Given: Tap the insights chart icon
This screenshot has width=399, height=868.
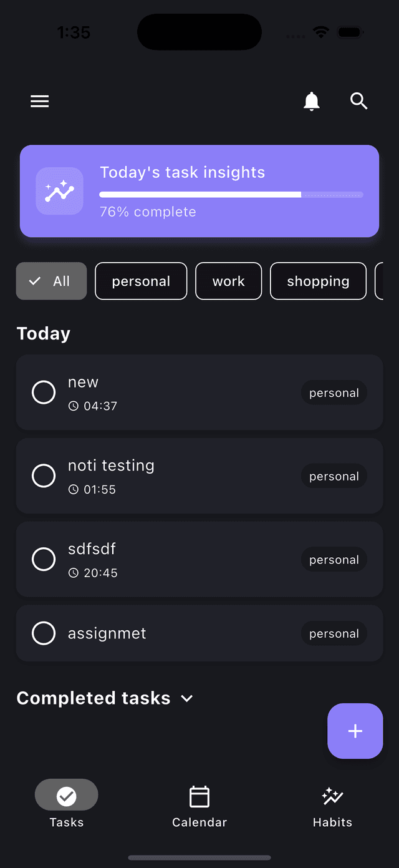Looking at the screenshot, I should pyautogui.click(x=60, y=191).
